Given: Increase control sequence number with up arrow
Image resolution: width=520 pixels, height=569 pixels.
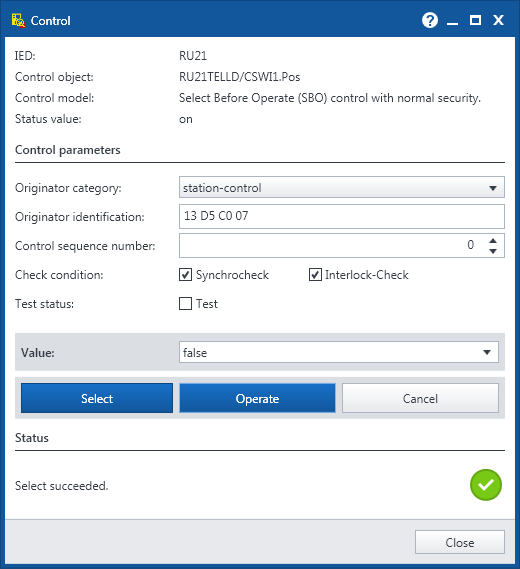Looking at the screenshot, I should tap(493, 241).
